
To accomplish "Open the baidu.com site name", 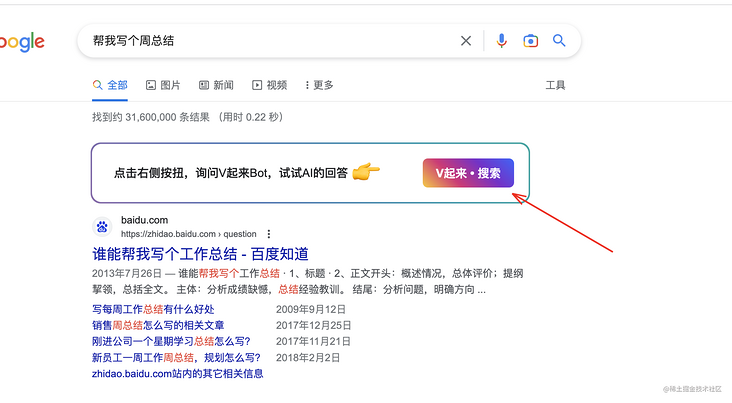I will click(x=144, y=220).
